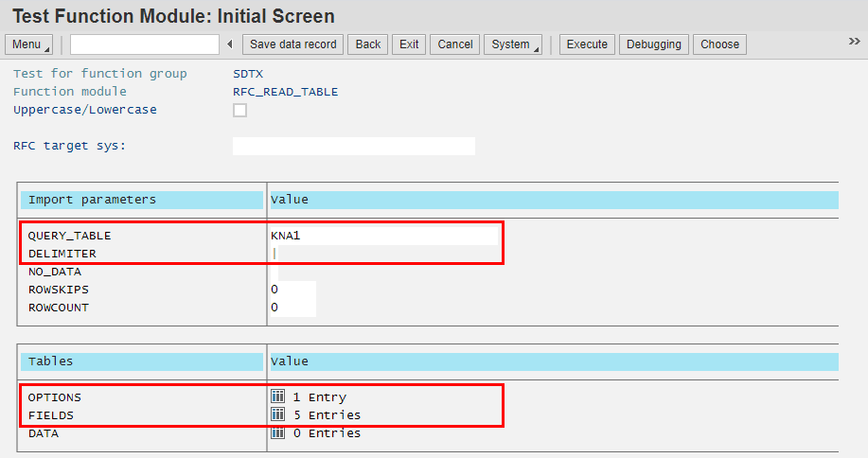
Task: Select the ROWCOUNT value field
Action: click(x=292, y=308)
